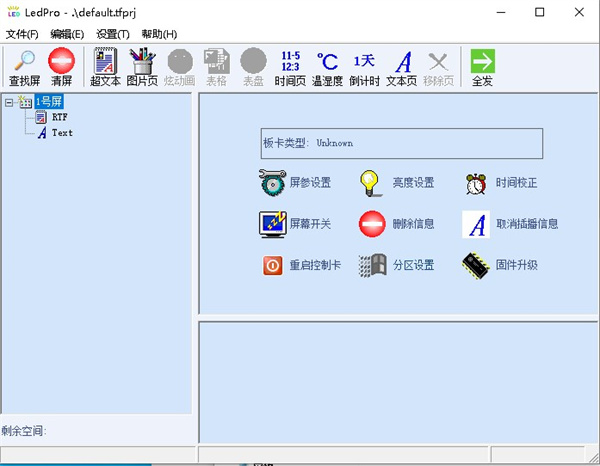Viewport: 600px width, 466px height.
Task: Click the 清屏 red clear-screen icon
Action: pyautogui.click(x=61, y=60)
